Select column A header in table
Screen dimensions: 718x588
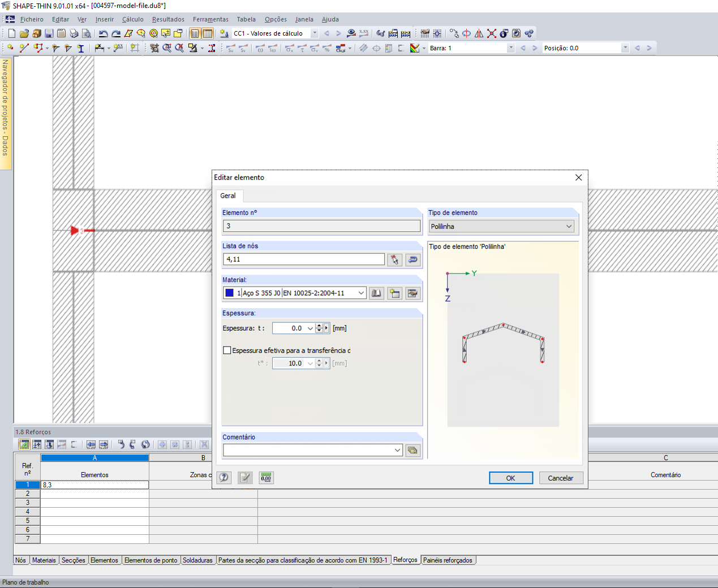click(94, 458)
